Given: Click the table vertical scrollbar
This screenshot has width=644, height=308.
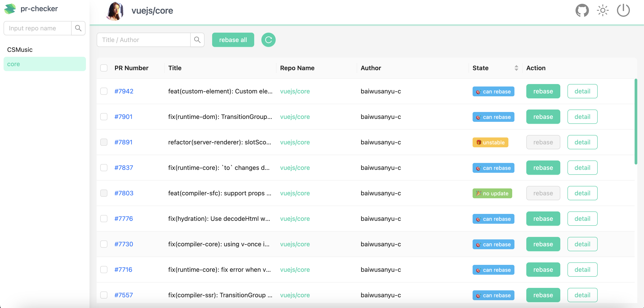Looking at the screenshot, I should 635,121.
